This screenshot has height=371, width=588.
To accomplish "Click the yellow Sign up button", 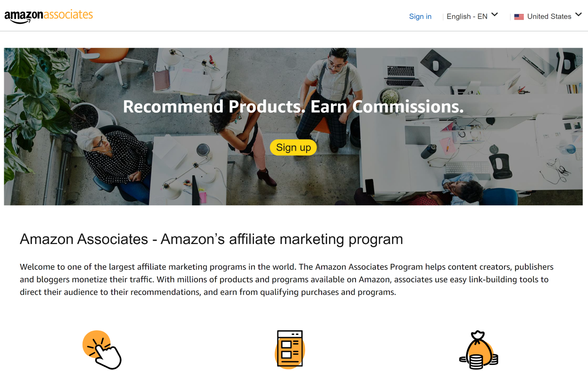I will [293, 147].
